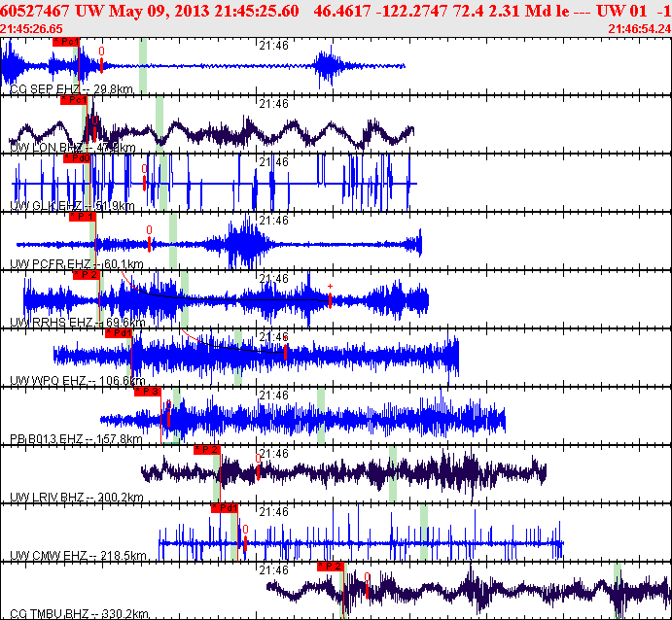This screenshot has width=672, height=620.
Task: Click the station label UW GLK EHZ 51.9km
Action: pyautogui.click(x=72, y=206)
